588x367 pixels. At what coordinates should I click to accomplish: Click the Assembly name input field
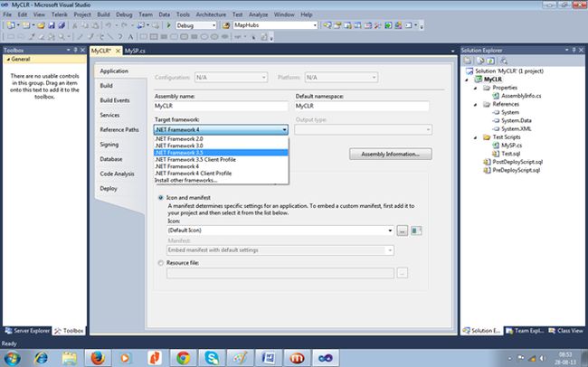(x=221, y=106)
